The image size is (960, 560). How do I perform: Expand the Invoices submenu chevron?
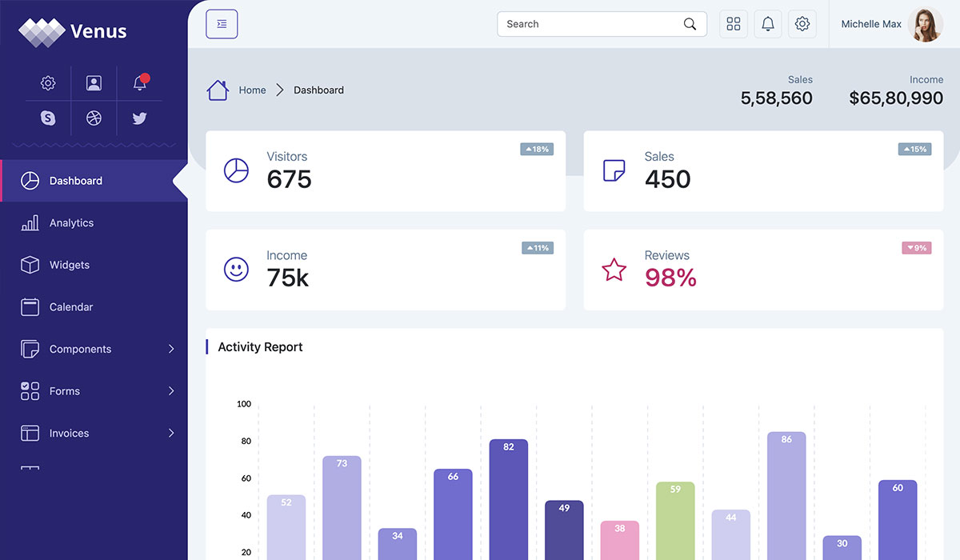pyautogui.click(x=171, y=433)
